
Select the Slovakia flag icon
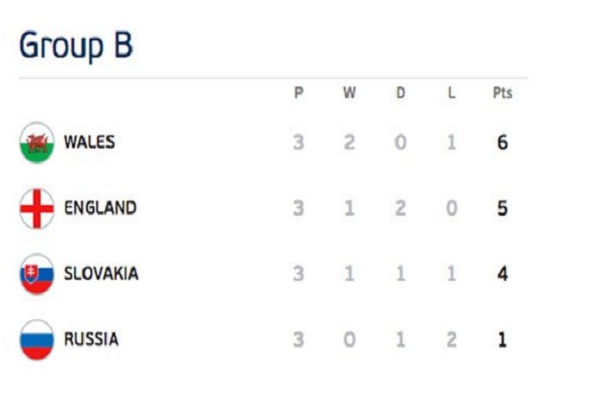click(37, 274)
